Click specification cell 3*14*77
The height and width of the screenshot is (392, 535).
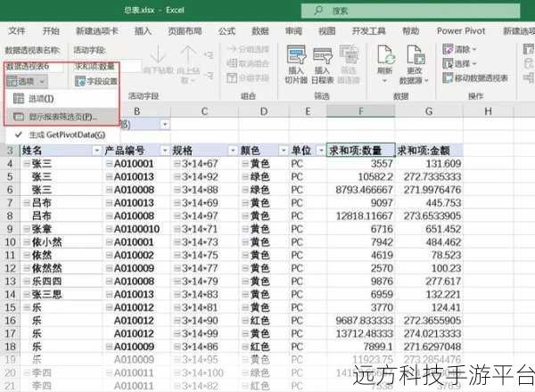[x=204, y=268]
